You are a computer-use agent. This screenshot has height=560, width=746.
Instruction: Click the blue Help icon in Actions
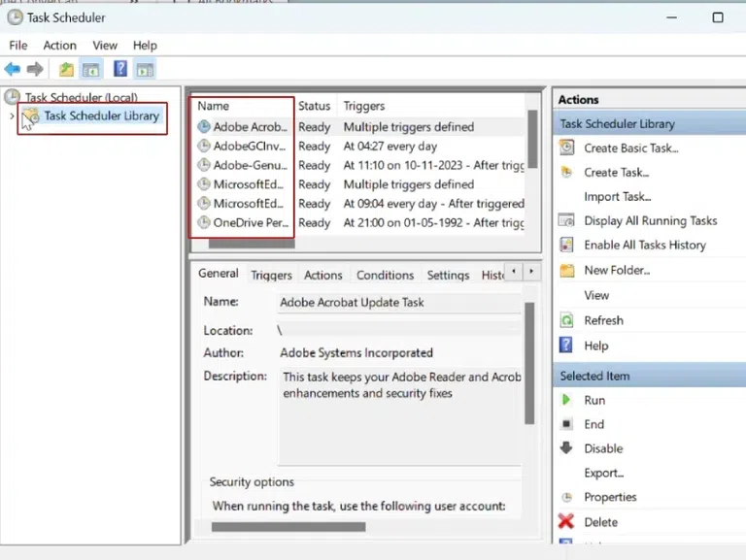pyautogui.click(x=566, y=346)
